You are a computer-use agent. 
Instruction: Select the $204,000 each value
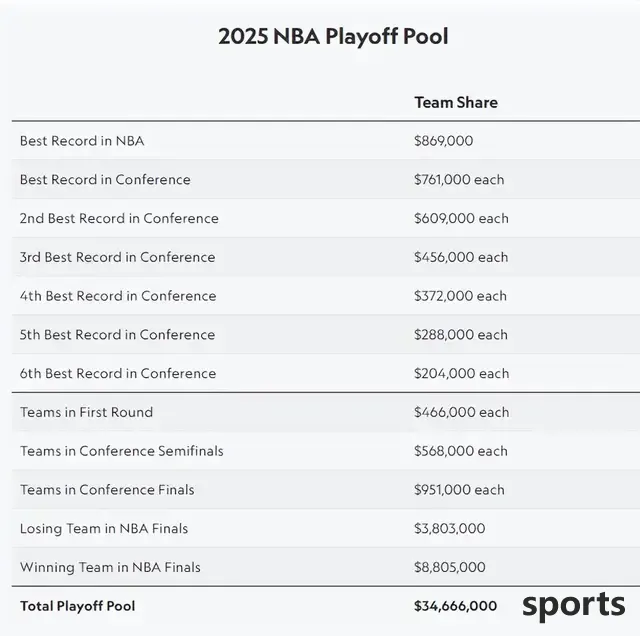[461, 374]
